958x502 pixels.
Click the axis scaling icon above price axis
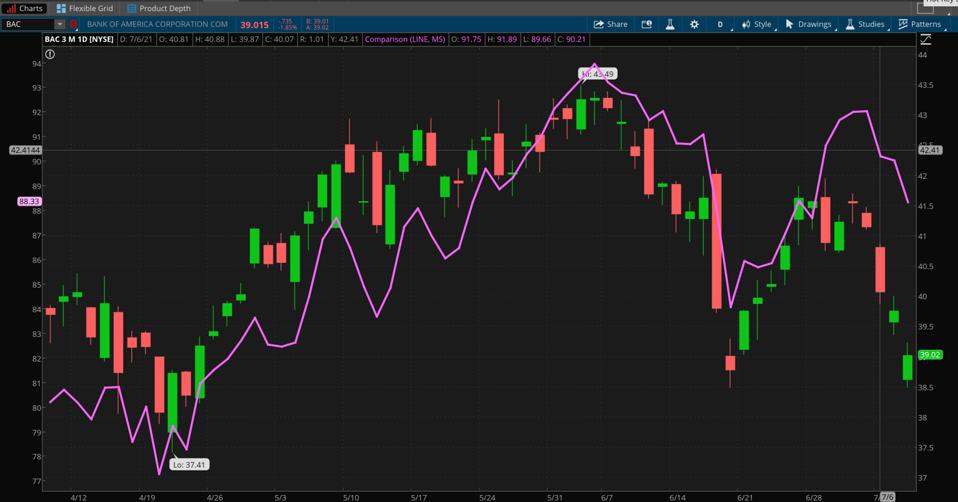(x=926, y=40)
